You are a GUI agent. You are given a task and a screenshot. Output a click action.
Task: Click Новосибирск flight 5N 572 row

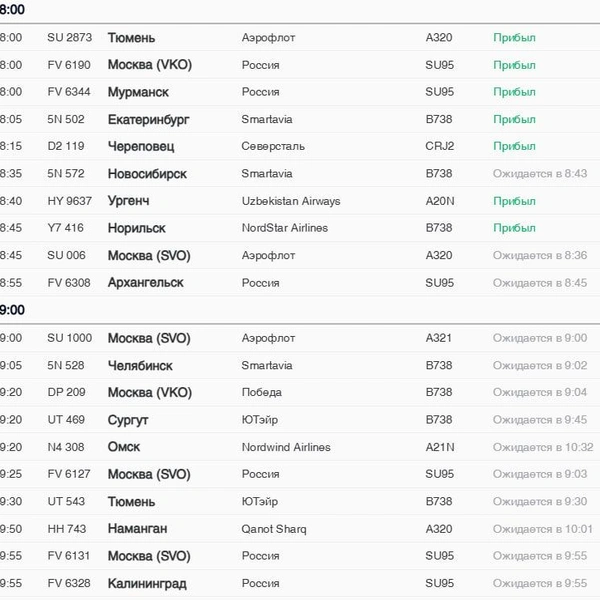(300, 174)
